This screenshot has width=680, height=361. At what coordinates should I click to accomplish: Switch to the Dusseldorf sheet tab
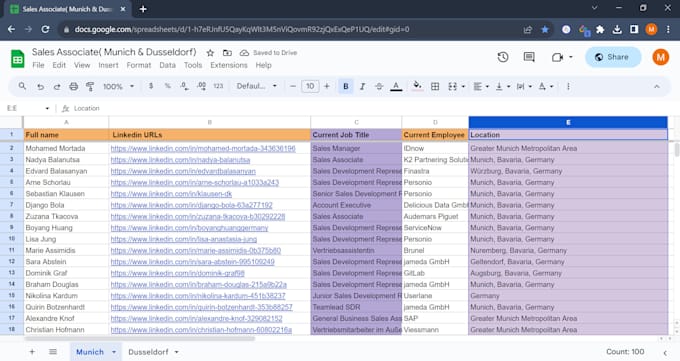[148, 352]
